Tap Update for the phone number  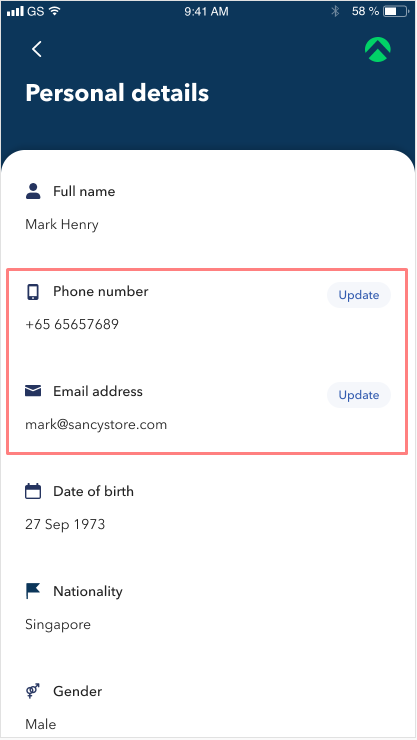[359, 295]
